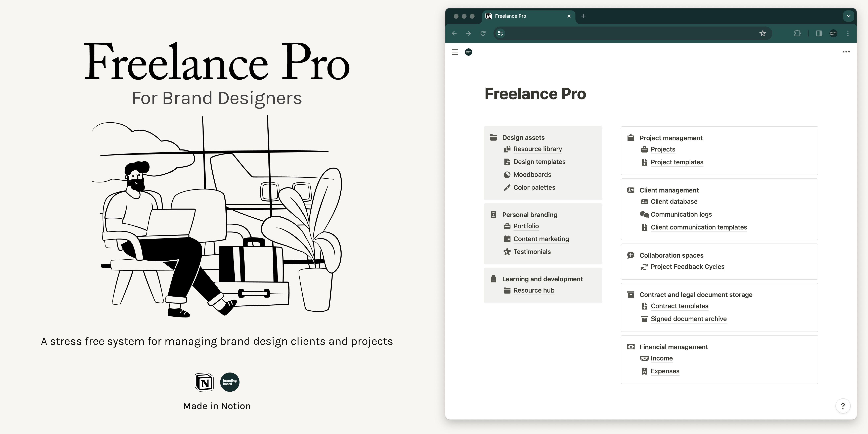Select the Design assets folder icon
The height and width of the screenshot is (434, 868).
(493, 137)
